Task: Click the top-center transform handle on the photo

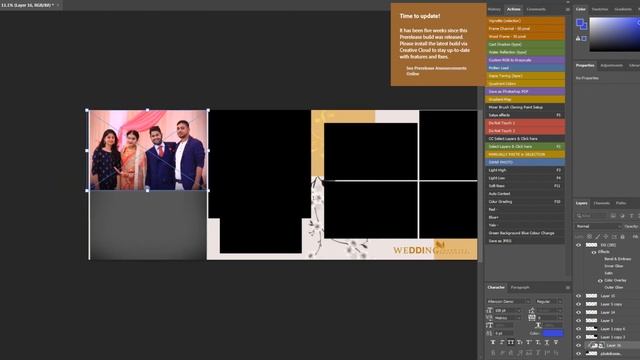Action: tap(147, 110)
